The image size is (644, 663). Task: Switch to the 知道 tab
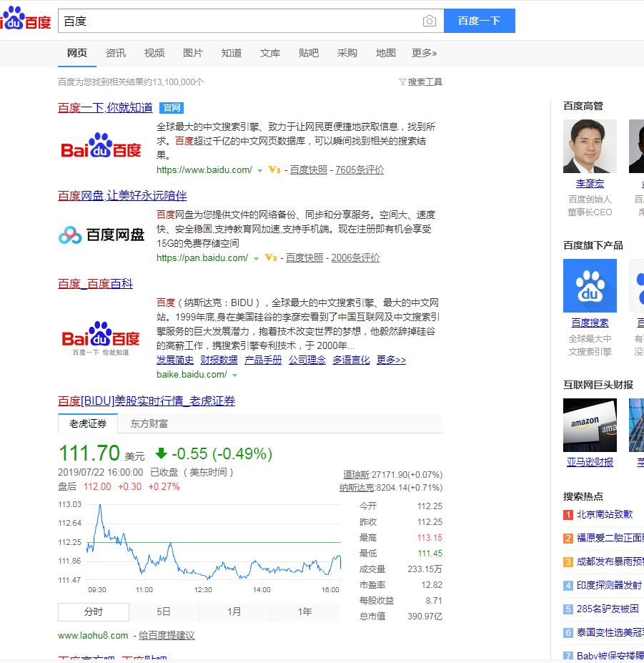click(x=232, y=53)
